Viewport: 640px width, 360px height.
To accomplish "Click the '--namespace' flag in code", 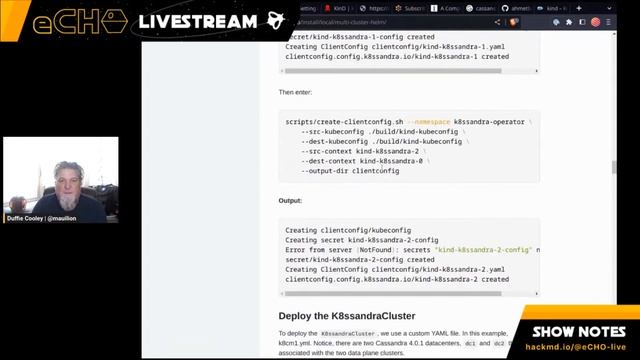I will click(x=429, y=122).
